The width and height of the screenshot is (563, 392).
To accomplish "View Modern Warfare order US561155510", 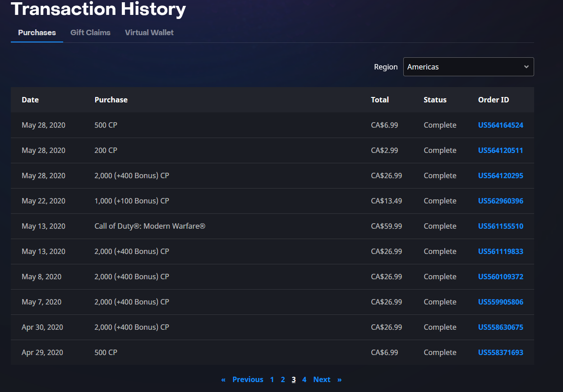I will (500, 226).
